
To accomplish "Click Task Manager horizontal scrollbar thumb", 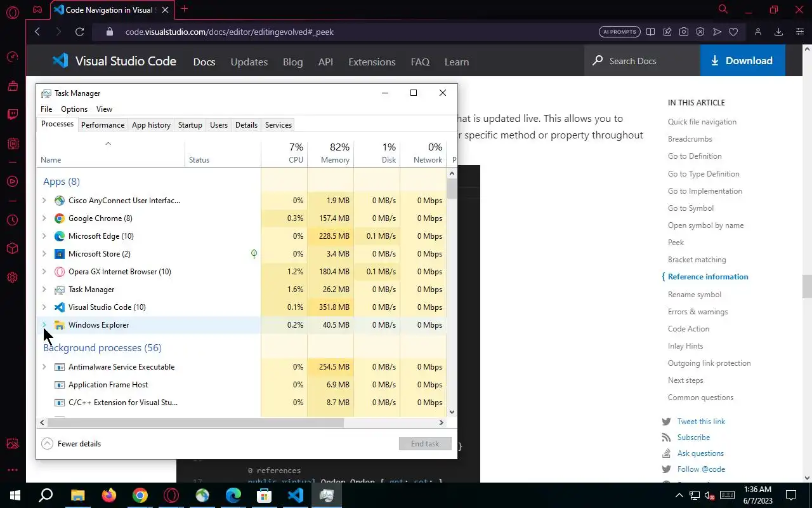I will pos(195,422).
